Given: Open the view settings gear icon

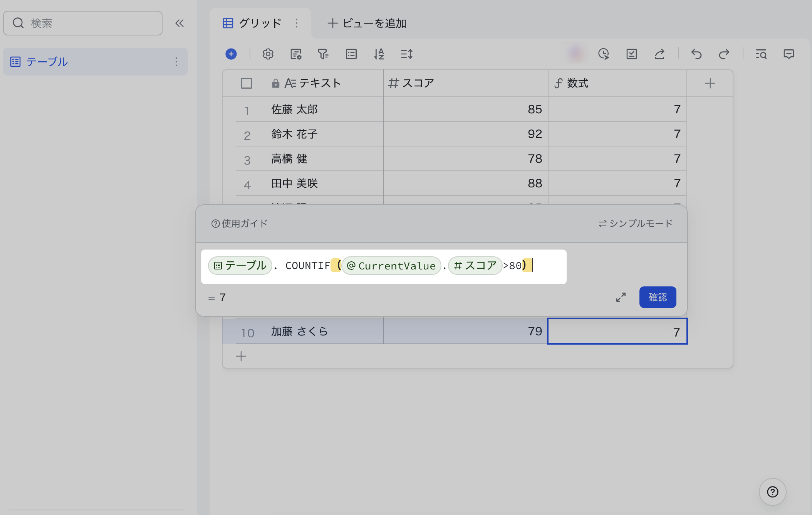Looking at the screenshot, I should 268,54.
